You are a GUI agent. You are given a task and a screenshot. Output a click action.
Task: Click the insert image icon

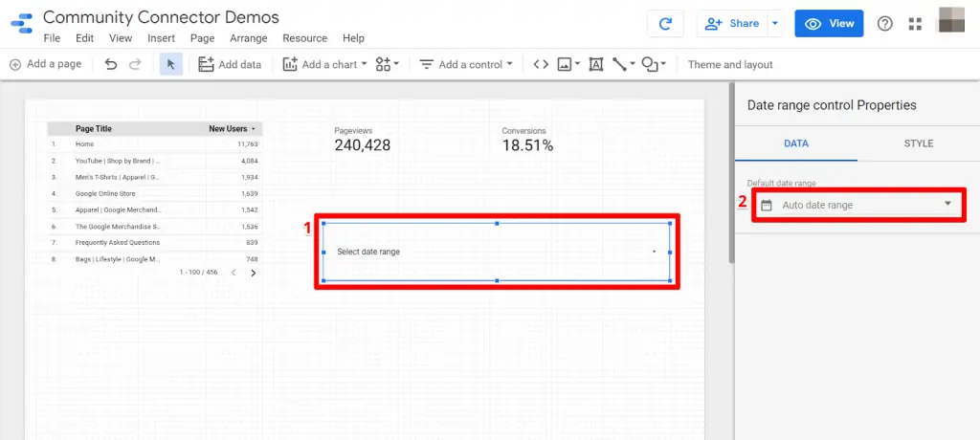(565, 64)
